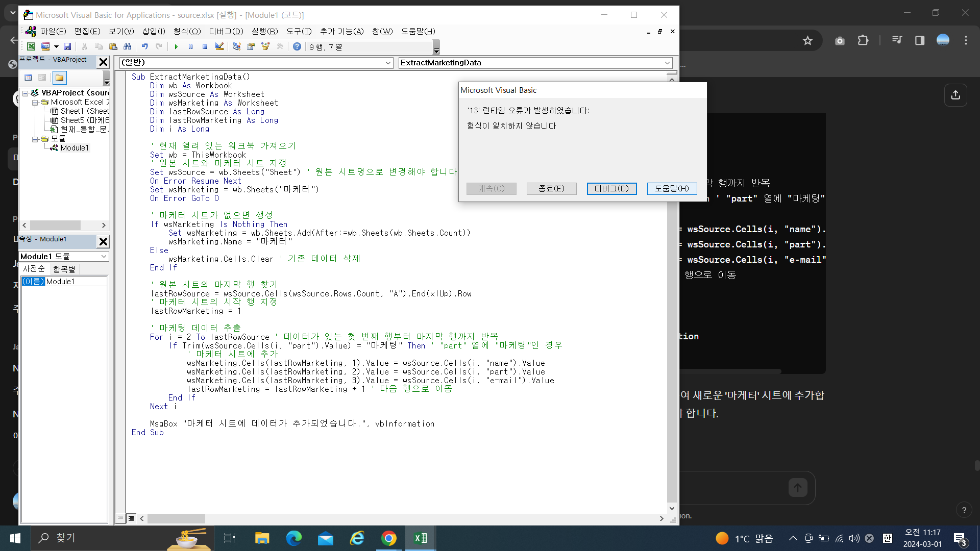The width and height of the screenshot is (980, 551).
Task: Click 도움말(H) in the error dialog
Action: [672, 189]
